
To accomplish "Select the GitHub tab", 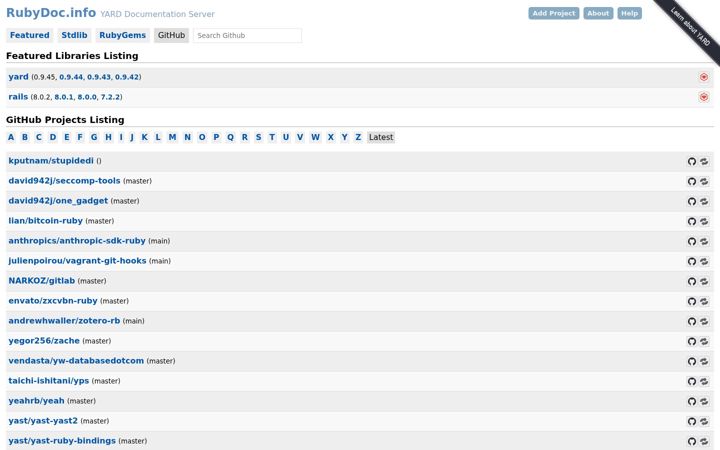I will click(x=171, y=35).
